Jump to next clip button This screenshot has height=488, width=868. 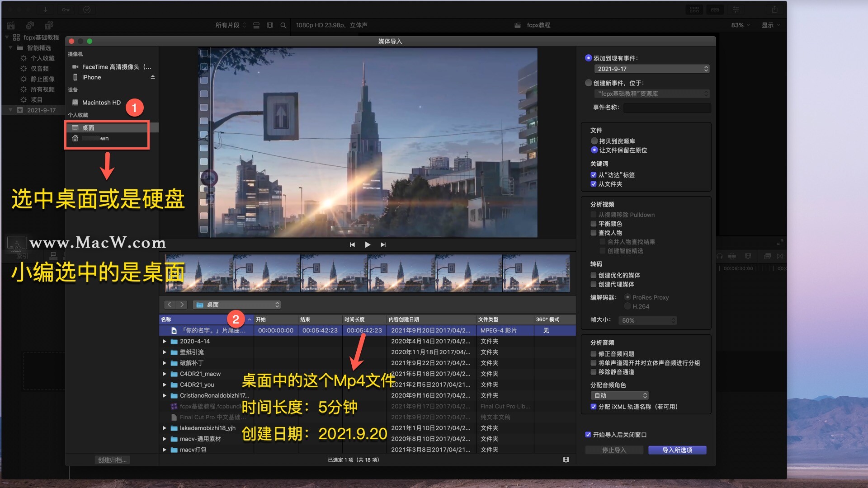pyautogui.click(x=383, y=244)
